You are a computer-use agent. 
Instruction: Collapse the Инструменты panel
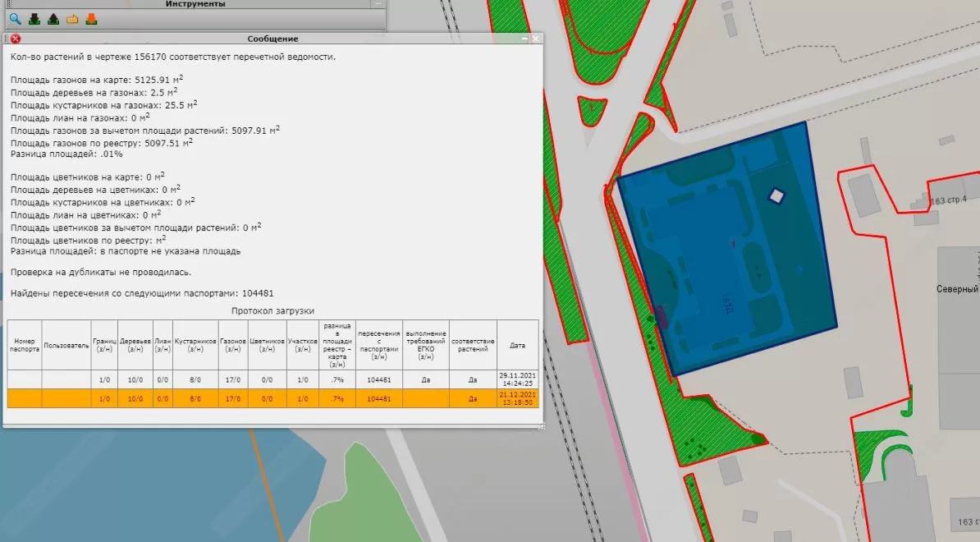(378, 4)
